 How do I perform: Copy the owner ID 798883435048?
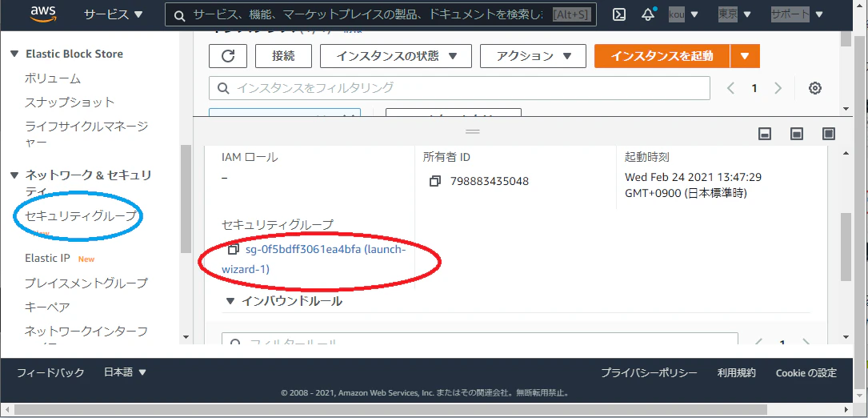point(435,181)
